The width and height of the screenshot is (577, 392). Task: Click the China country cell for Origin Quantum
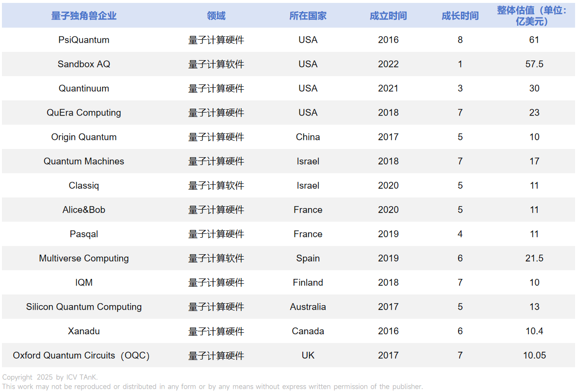[308, 137]
